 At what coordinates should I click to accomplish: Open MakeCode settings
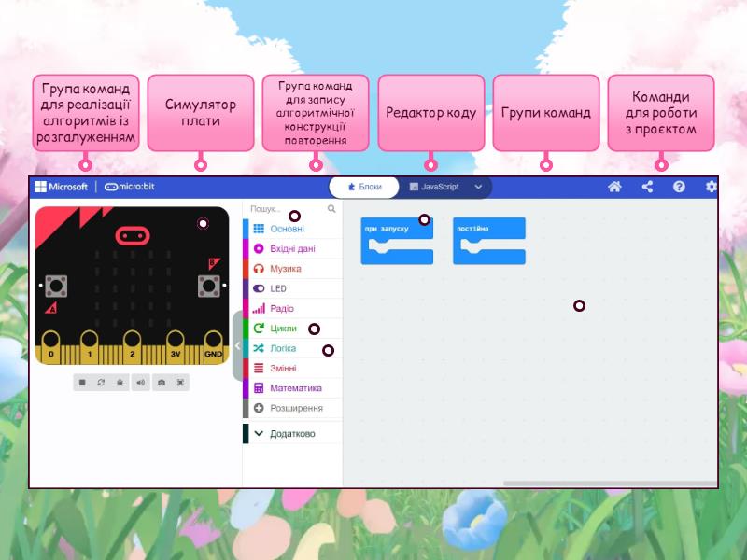711,187
